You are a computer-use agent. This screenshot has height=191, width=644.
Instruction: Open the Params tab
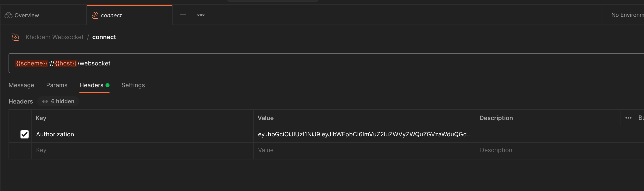[x=57, y=85]
